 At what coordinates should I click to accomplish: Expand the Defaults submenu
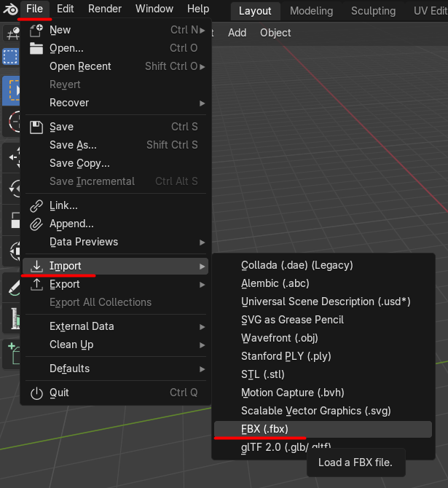pos(203,369)
